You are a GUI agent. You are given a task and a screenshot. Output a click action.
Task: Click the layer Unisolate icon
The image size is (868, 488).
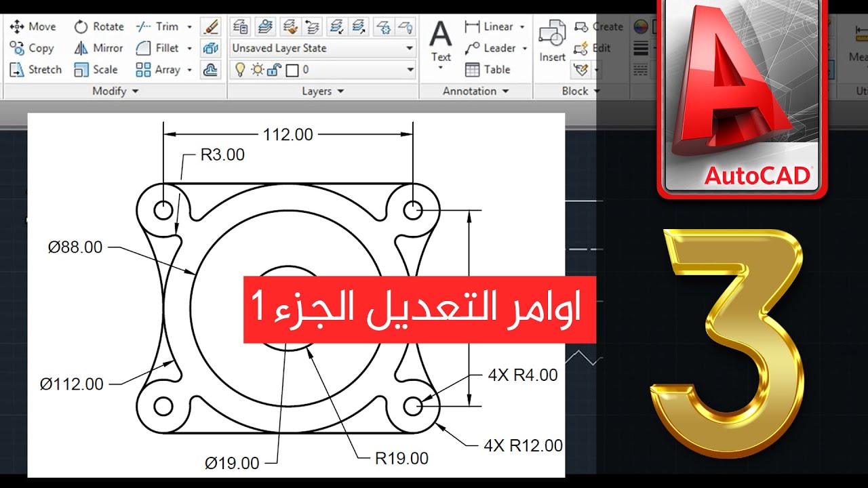[359, 26]
